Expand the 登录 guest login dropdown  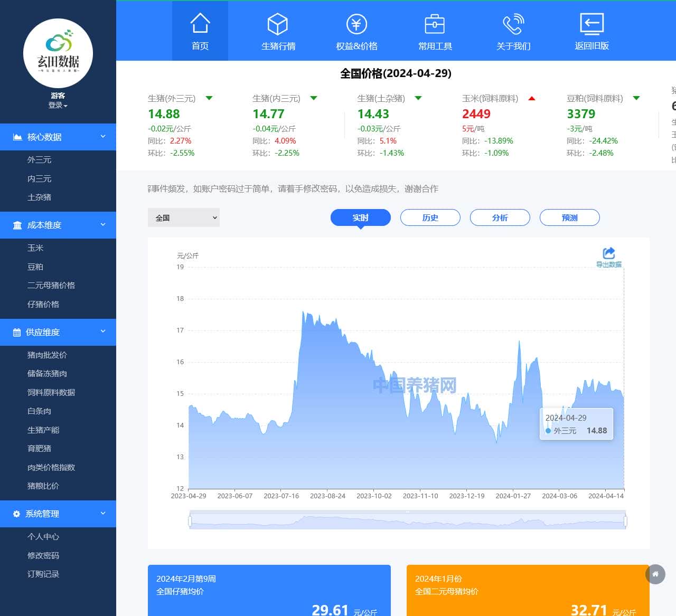pos(58,105)
